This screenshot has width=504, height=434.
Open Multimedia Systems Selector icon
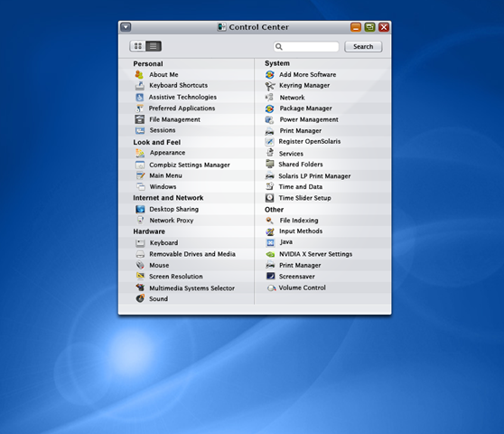point(140,288)
